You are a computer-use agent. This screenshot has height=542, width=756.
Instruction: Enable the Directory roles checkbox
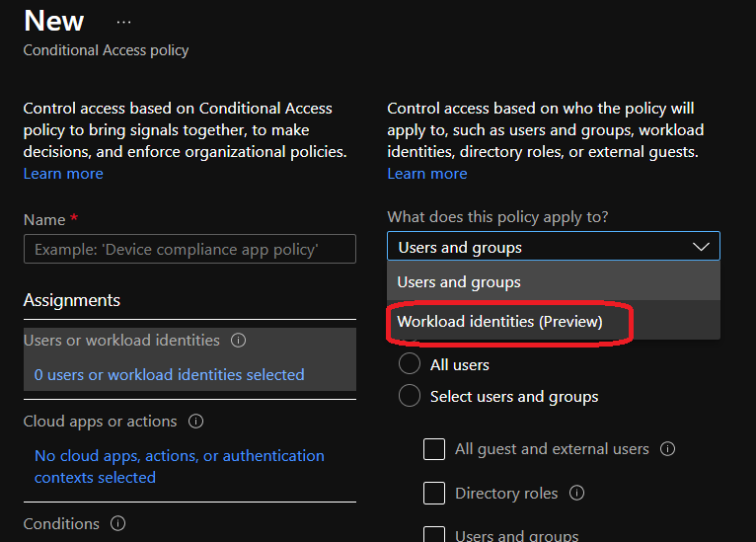434,493
